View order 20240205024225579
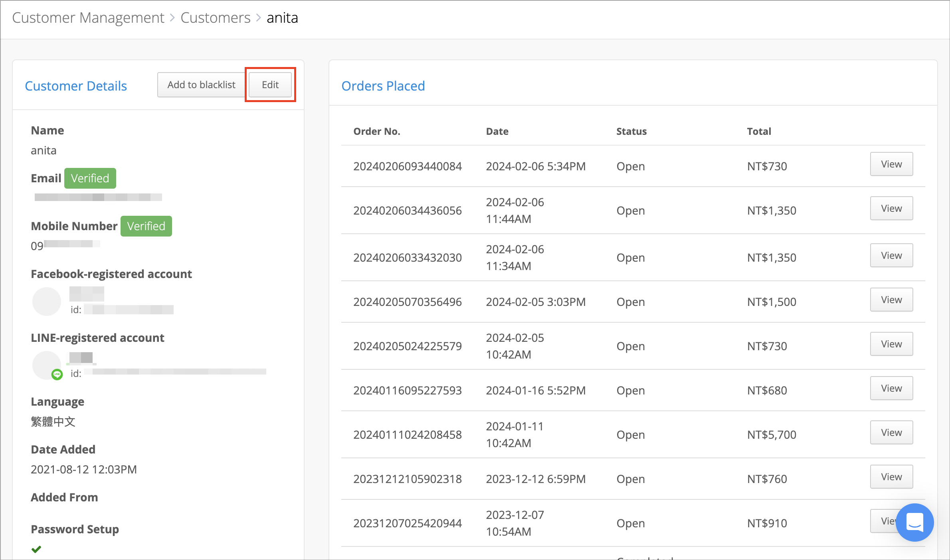950x560 pixels. pos(891,344)
